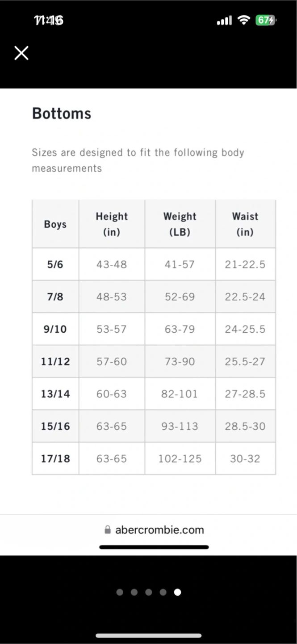The width and height of the screenshot is (297, 644).
Task: Select the 5/6 size row label
Action: pos(55,264)
